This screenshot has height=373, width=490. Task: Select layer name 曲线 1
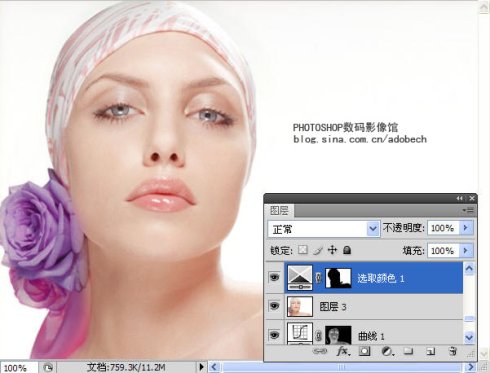(371, 336)
